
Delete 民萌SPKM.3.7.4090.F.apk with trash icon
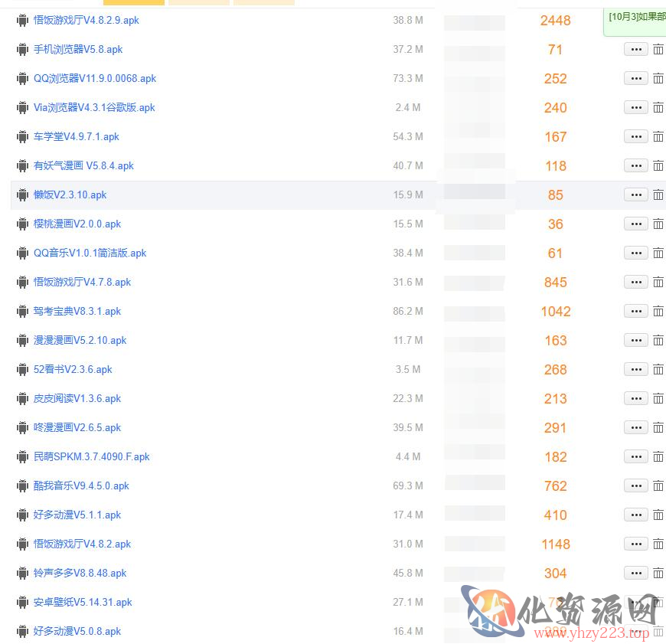(658, 457)
